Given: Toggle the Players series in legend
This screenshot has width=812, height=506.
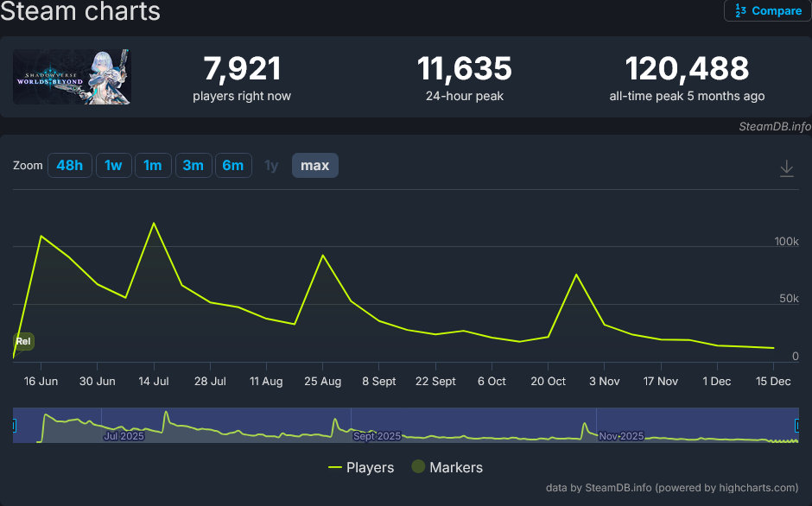Looking at the screenshot, I should [x=361, y=467].
